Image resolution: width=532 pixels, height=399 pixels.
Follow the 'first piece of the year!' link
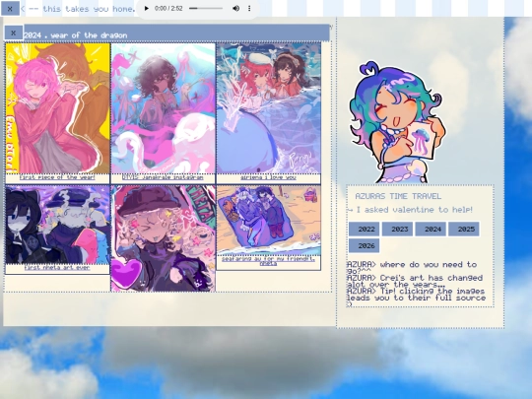[x=57, y=177]
